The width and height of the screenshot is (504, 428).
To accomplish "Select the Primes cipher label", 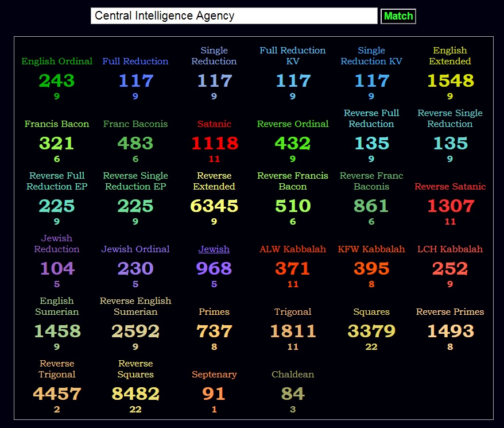I will [214, 311].
